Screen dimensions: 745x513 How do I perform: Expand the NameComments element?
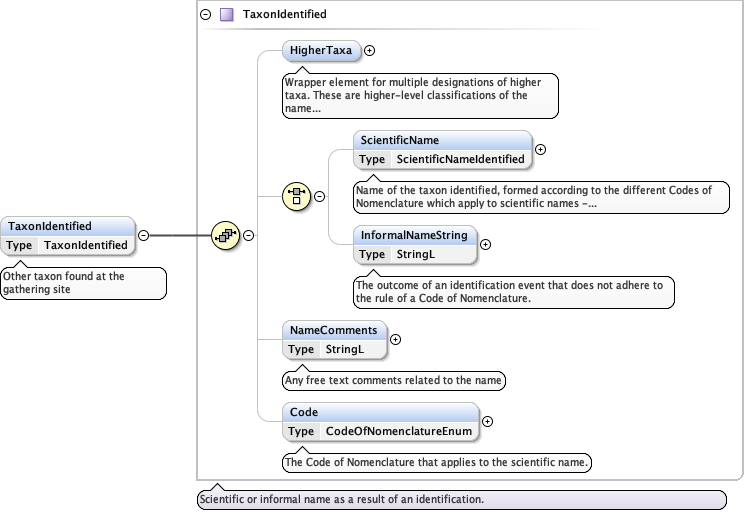click(x=395, y=339)
